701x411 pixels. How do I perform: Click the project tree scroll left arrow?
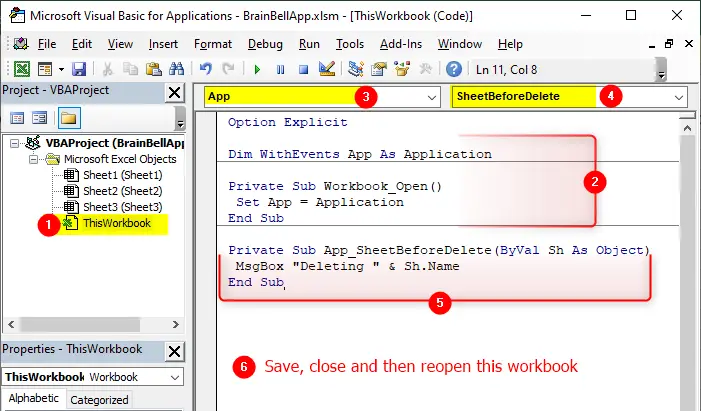pos(12,324)
